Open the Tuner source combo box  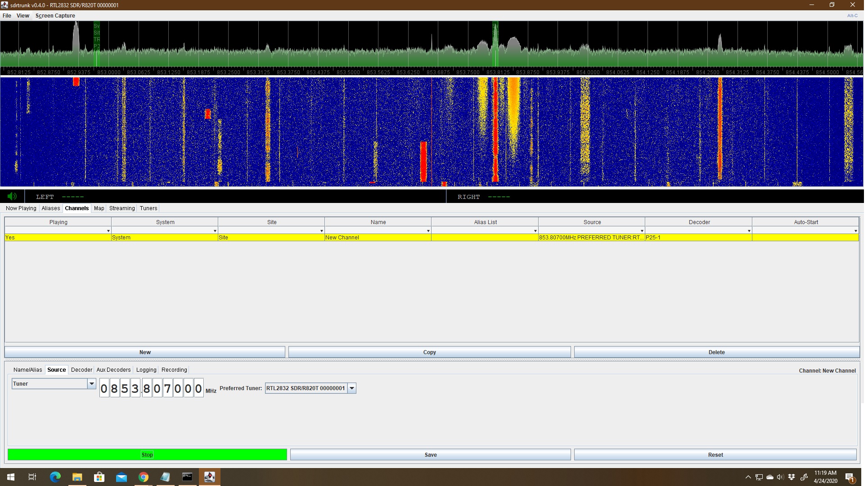[92, 384]
